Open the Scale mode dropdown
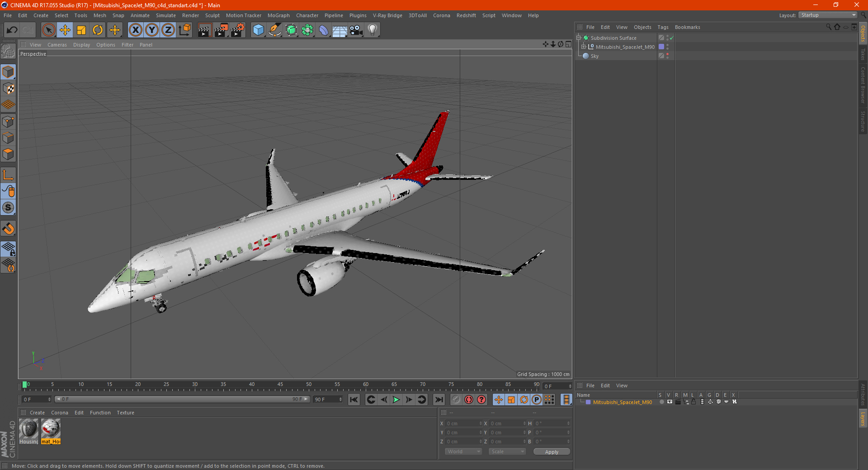The width and height of the screenshot is (868, 470). click(x=507, y=451)
